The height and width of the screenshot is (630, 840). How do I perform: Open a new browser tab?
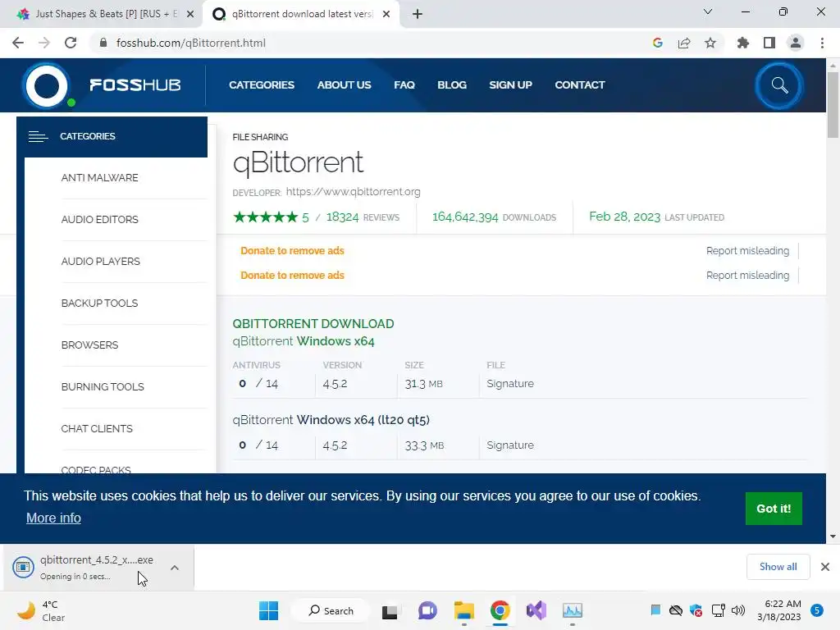(418, 14)
